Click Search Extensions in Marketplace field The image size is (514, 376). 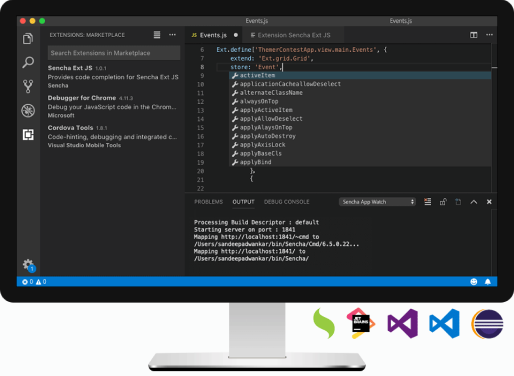(x=114, y=53)
